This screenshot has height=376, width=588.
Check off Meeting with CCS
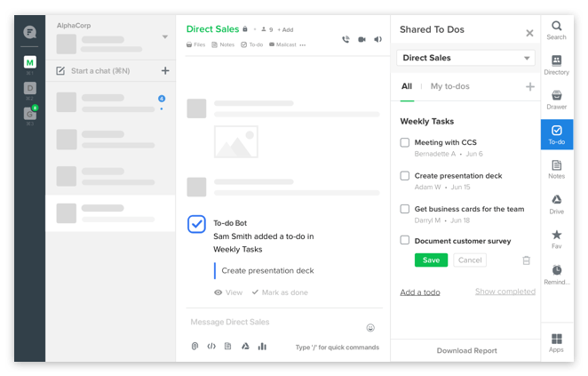click(x=405, y=142)
